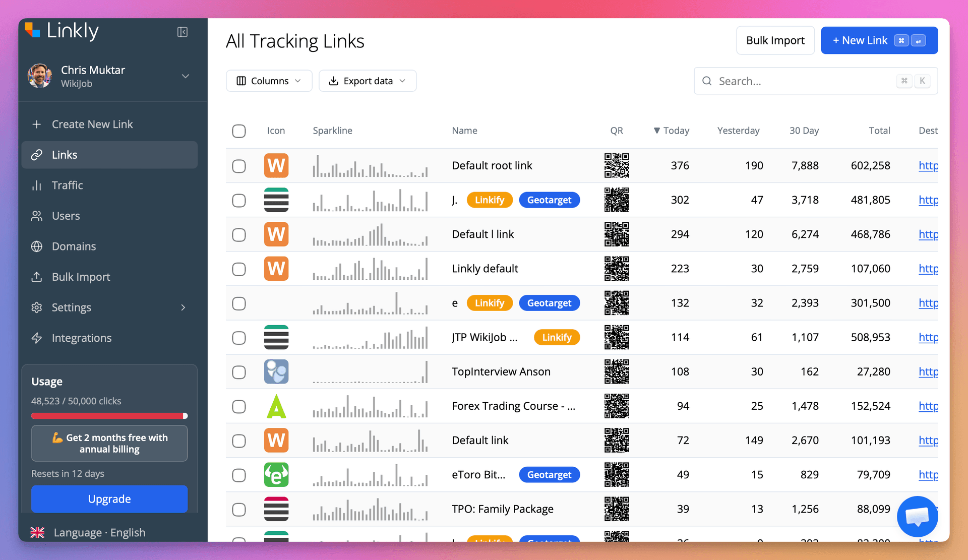Viewport: 968px width, 560px height.
Task: Focus the Search input field
Action: tap(816, 81)
